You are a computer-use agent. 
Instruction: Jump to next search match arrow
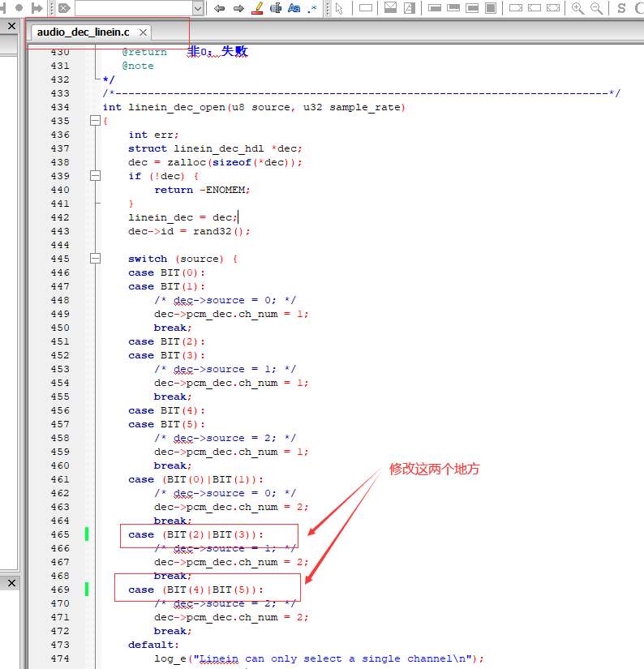[238, 8]
